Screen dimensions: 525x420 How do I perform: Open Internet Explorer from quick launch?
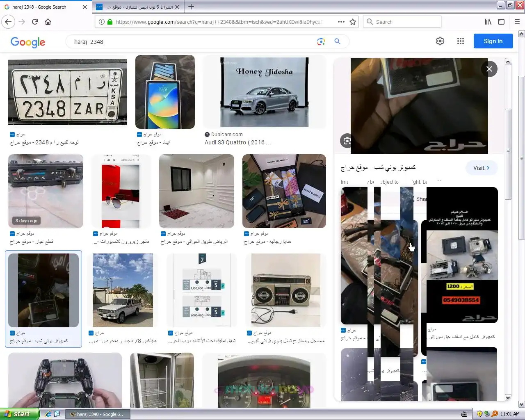tap(48, 414)
